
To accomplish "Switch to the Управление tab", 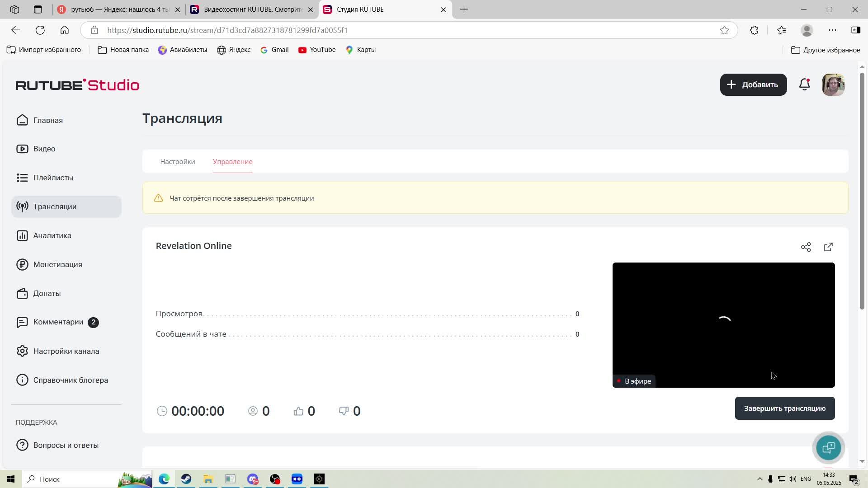I will (x=233, y=162).
